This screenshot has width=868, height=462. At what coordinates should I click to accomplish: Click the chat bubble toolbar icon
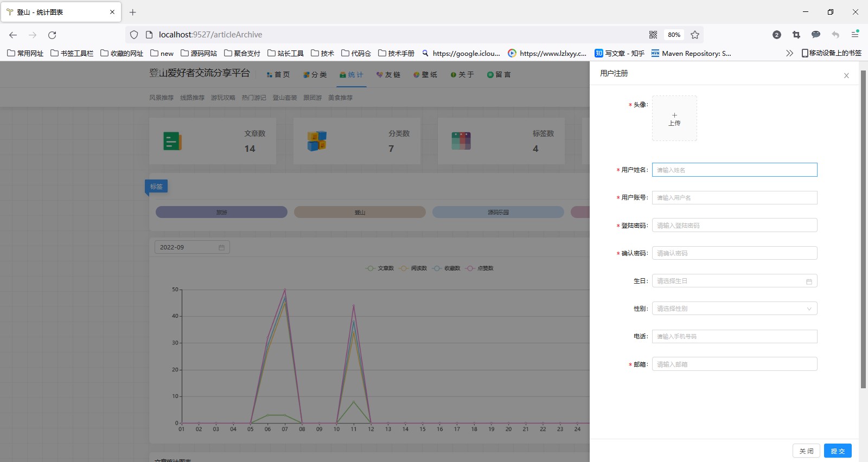click(816, 35)
